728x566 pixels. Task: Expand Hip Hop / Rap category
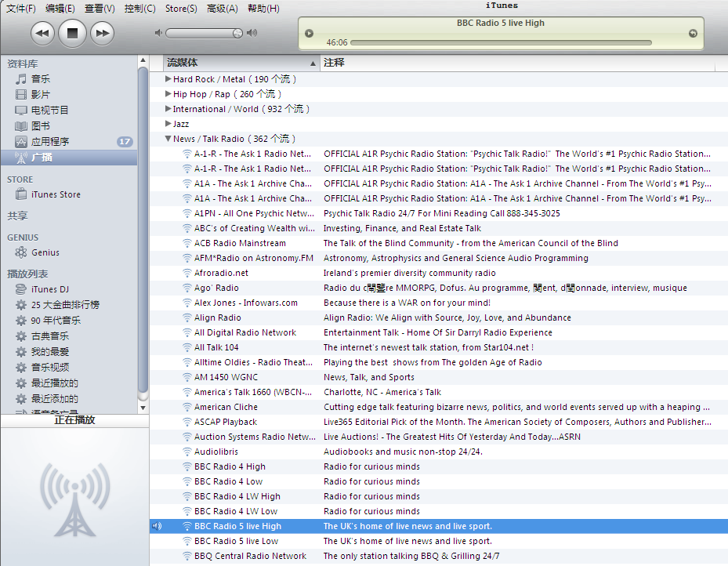pos(168,94)
